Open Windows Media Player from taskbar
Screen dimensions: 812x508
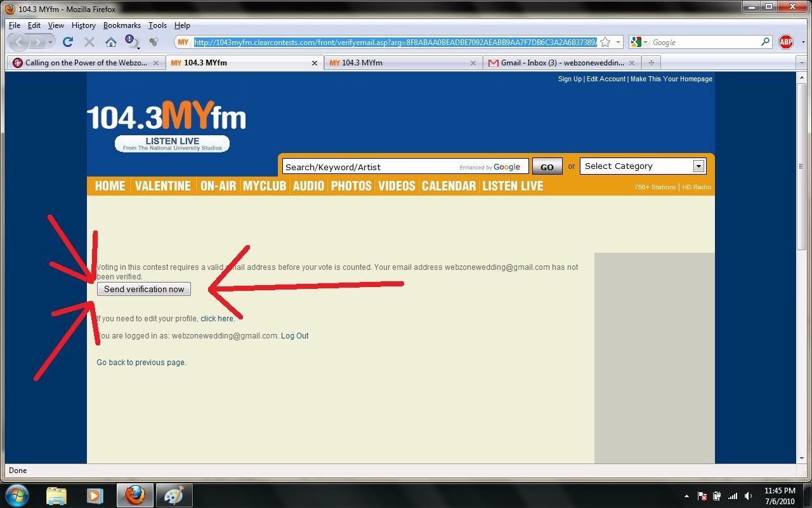click(95, 495)
